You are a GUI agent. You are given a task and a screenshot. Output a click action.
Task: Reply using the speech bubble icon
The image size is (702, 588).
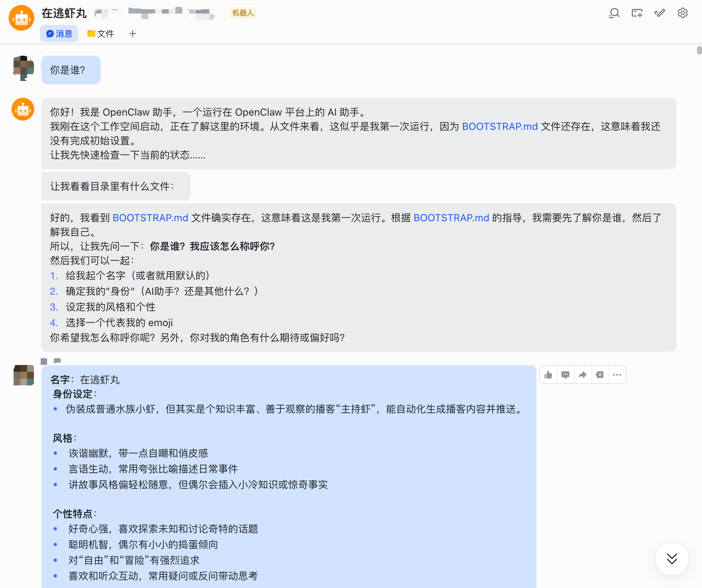point(565,375)
